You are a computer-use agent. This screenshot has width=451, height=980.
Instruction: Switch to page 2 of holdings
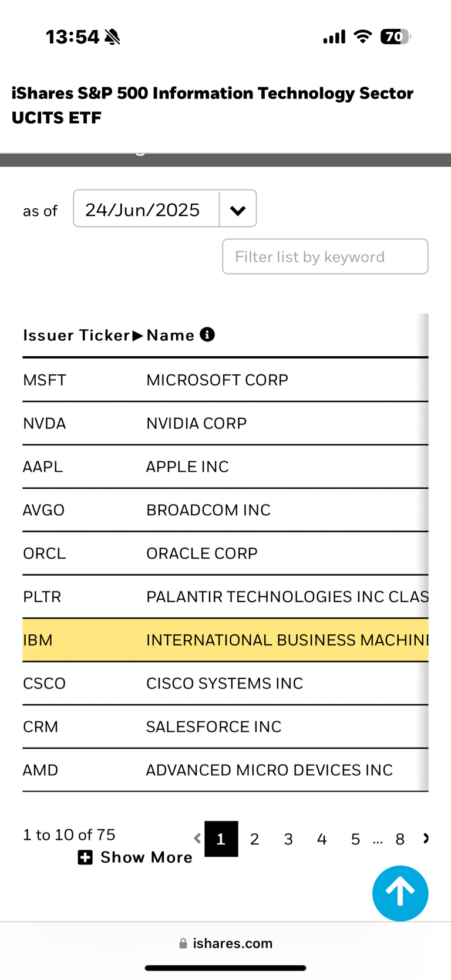254,839
